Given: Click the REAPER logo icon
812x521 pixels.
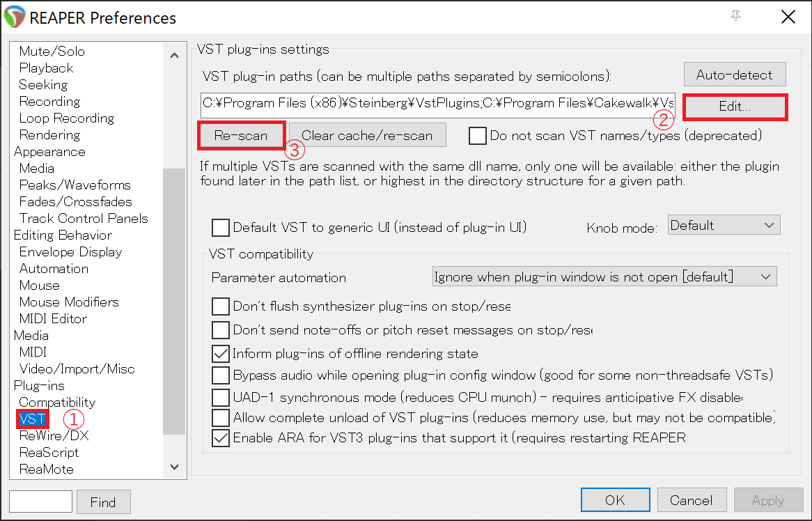Looking at the screenshot, I should click(x=15, y=17).
